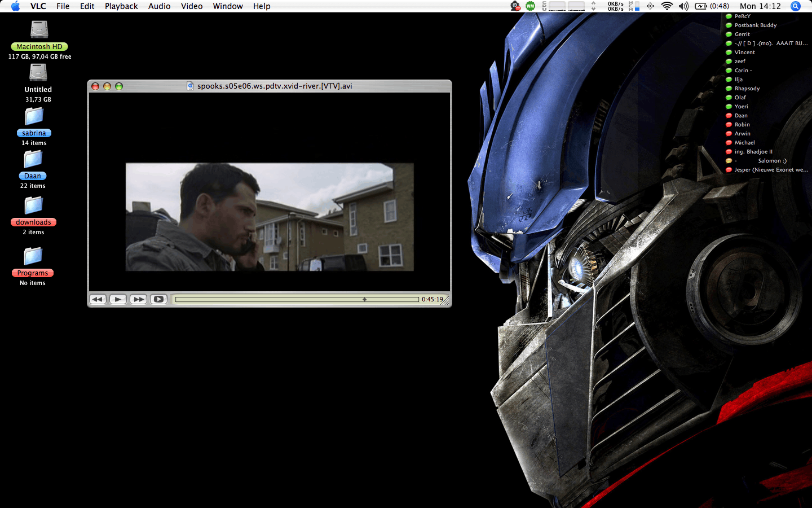This screenshot has height=508, width=812.
Task: Toggle fullscreen using the VLC fullscreen button
Action: (158, 299)
